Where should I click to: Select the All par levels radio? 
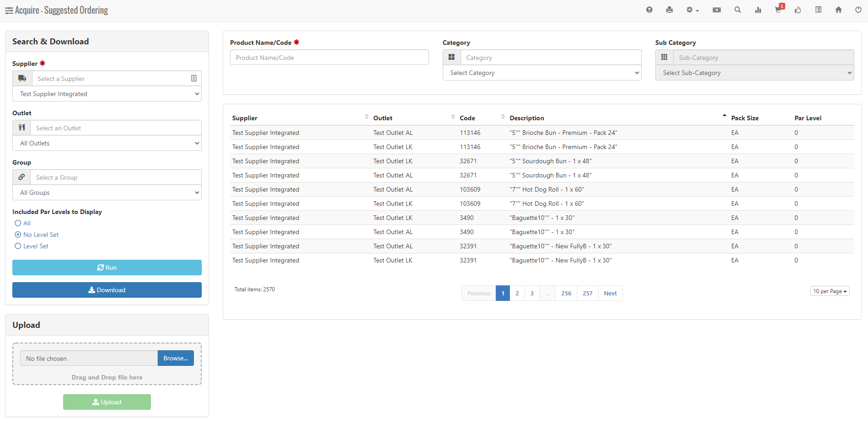click(18, 223)
